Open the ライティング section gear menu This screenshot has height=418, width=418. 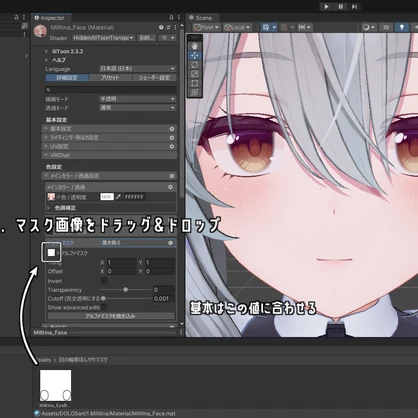172,137
